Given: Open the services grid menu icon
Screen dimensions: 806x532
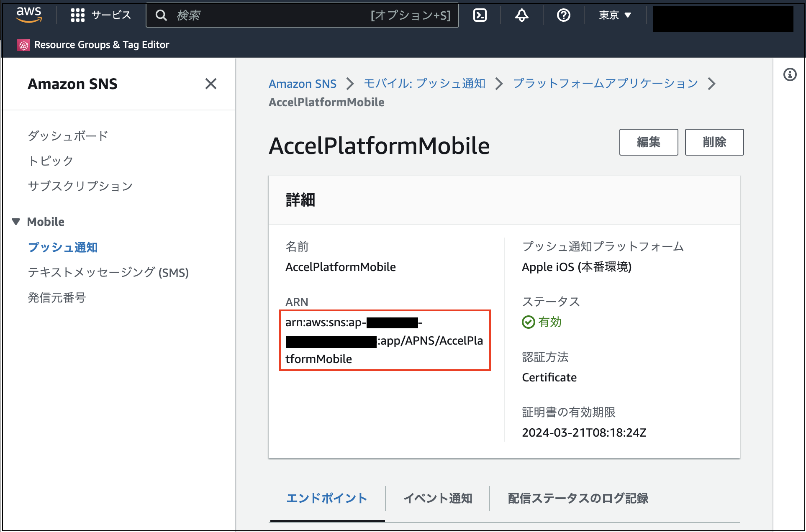Looking at the screenshot, I should point(77,15).
